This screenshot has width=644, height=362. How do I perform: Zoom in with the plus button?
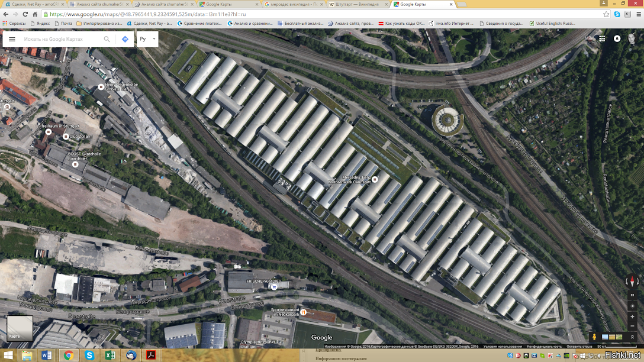(x=632, y=317)
